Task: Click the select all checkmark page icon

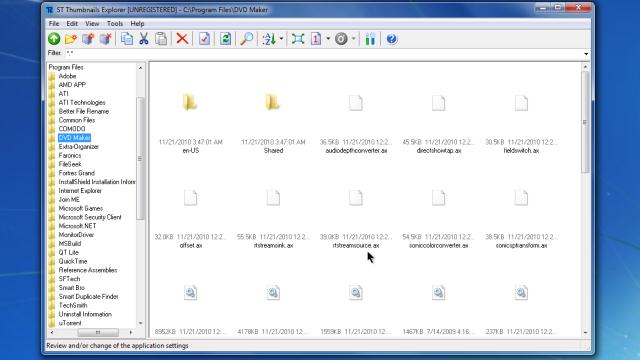Action: pos(204,39)
